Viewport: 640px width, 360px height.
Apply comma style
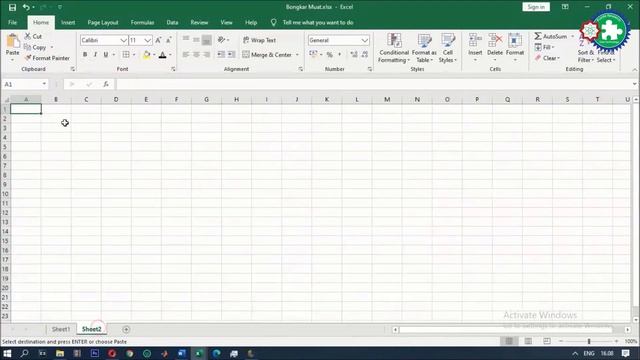[x=340, y=54]
